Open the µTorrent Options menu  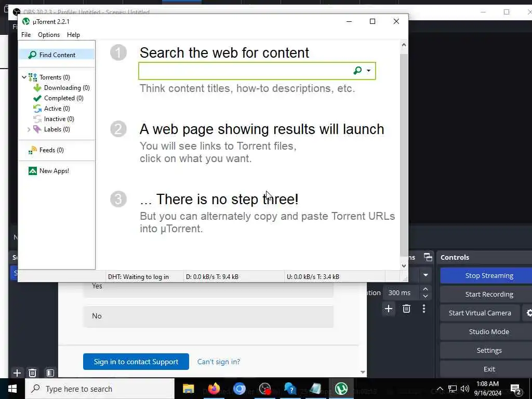(49, 35)
